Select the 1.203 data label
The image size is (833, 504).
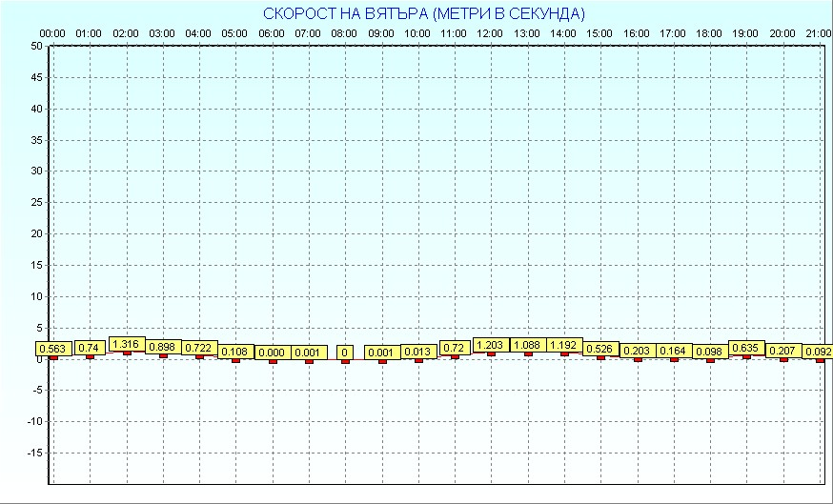tap(491, 345)
